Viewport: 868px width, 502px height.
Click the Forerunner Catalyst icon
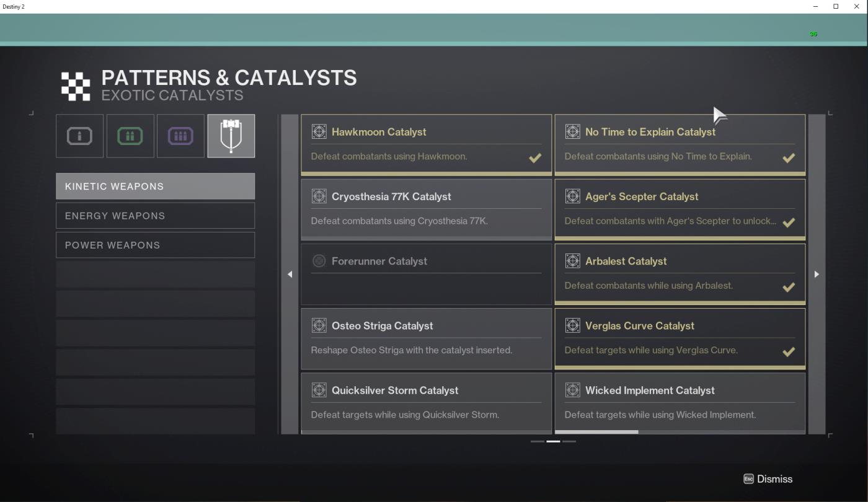(319, 261)
